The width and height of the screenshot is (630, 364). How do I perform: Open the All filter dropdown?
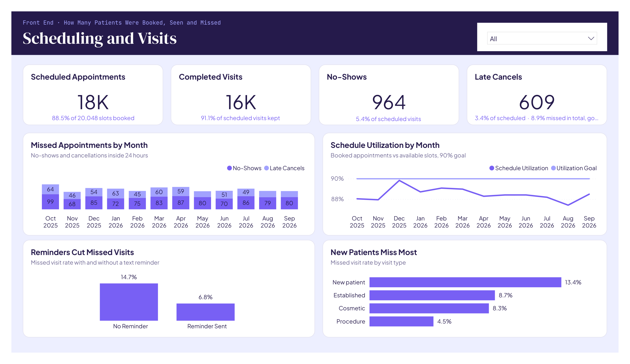tap(542, 38)
